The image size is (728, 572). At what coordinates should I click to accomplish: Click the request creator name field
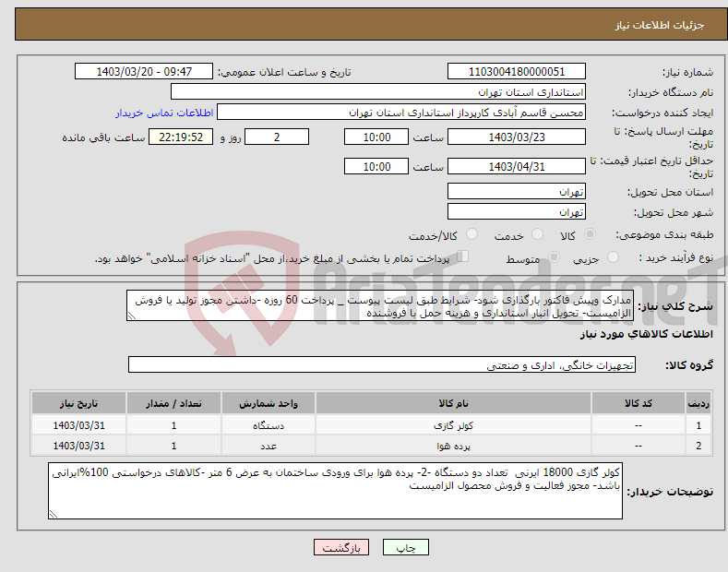tap(401, 113)
